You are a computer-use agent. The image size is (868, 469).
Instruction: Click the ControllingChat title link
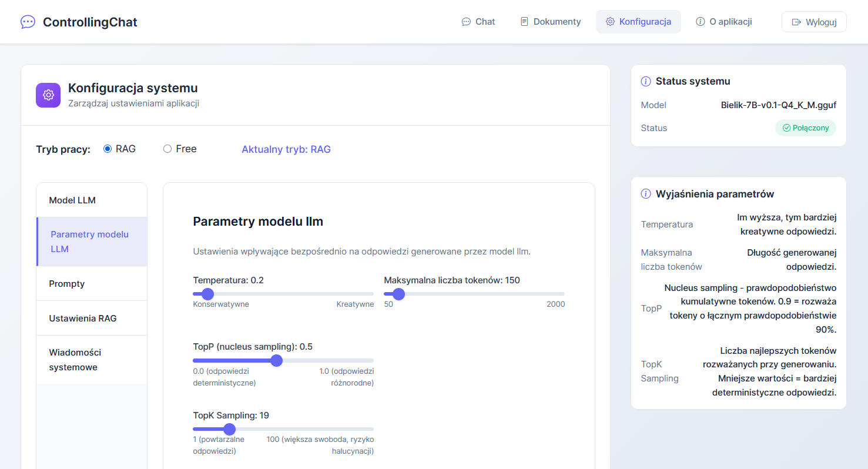[90, 22]
